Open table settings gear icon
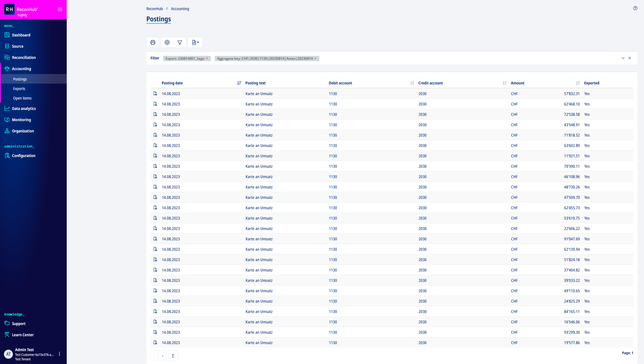 167,42
